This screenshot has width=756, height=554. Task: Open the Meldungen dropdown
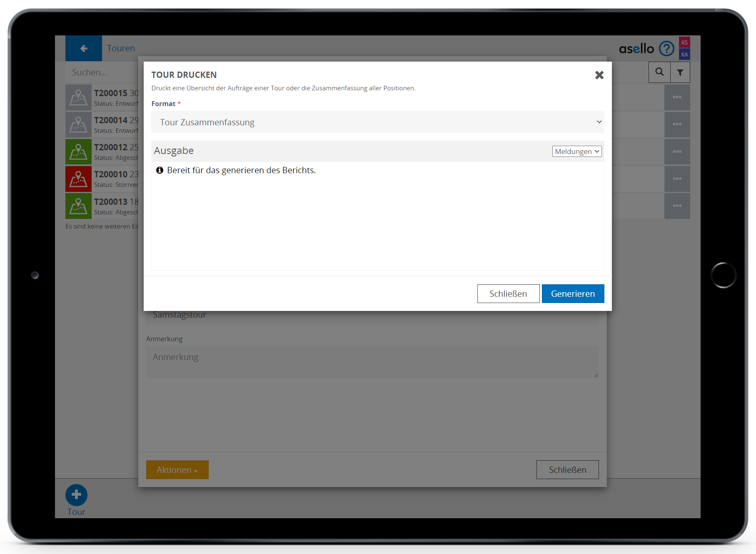pos(576,152)
